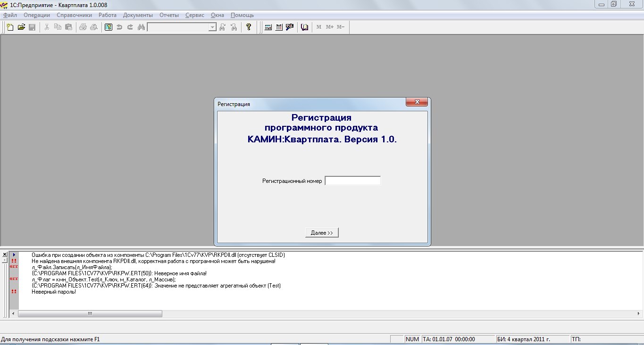This screenshot has height=345, width=644.
Task: Click the status bar 'БИ: 4 квартал 2011 г.'
Action: (x=532, y=339)
